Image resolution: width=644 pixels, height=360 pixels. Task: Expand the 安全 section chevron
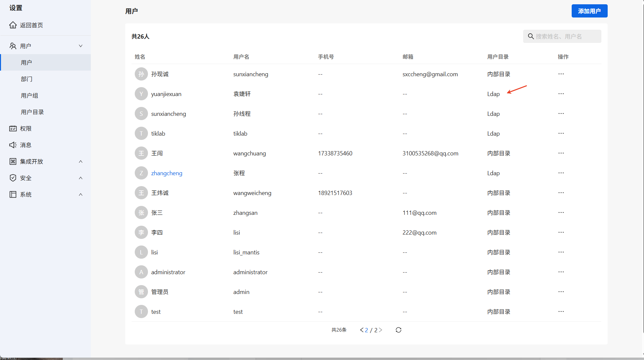pyautogui.click(x=81, y=178)
